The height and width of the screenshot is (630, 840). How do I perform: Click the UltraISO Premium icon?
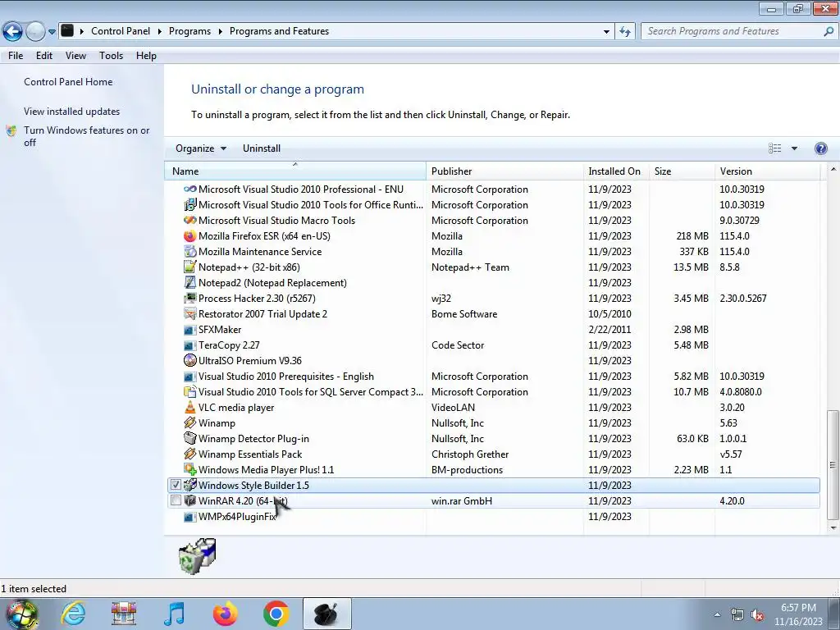click(189, 361)
